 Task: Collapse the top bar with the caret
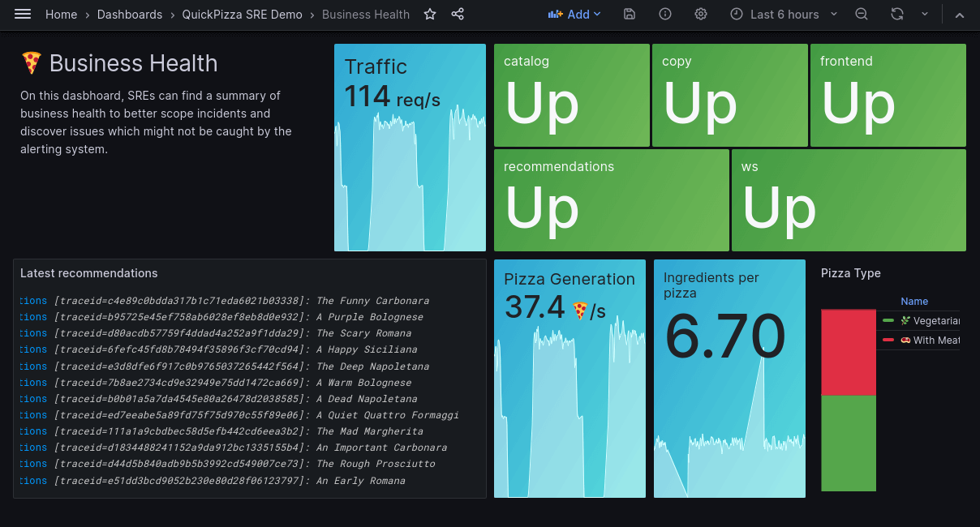(960, 14)
